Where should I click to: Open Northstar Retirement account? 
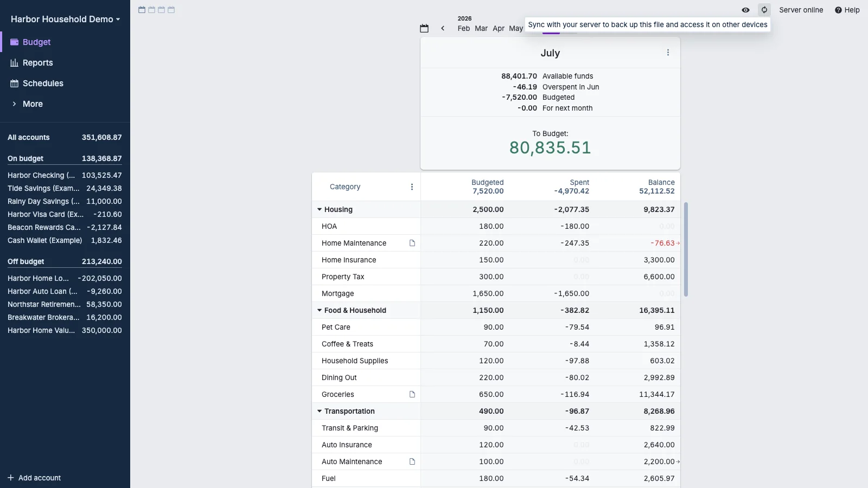point(65,304)
